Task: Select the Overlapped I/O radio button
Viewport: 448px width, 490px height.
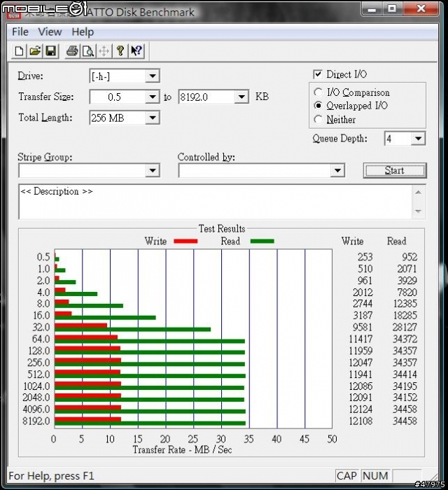Action: [318, 106]
